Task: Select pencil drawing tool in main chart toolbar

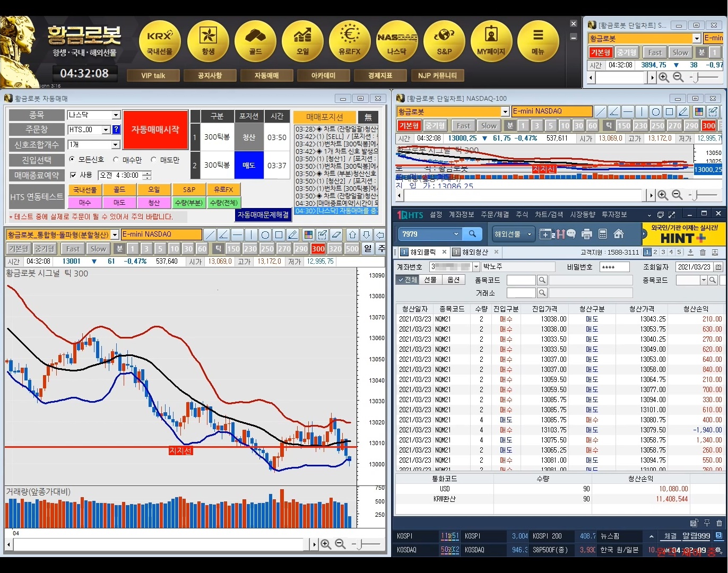Action: (293, 235)
